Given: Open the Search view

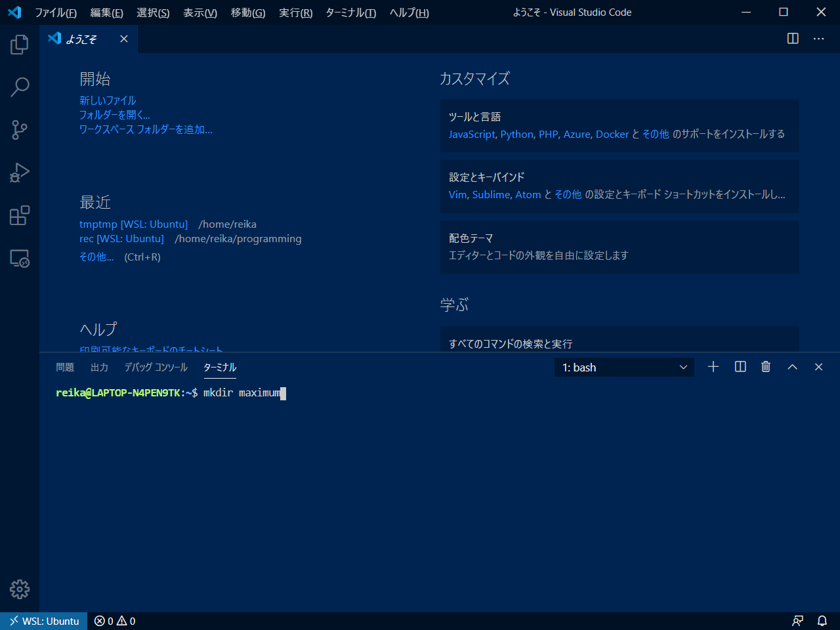Looking at the screenshot, I should pos(19,87).
